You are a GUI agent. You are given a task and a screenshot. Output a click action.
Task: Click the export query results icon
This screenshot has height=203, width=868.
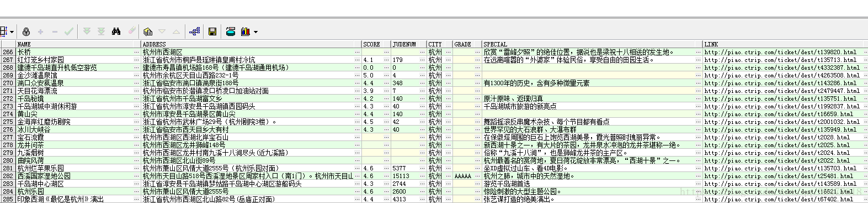pyautogui.click(x=231, y=32)
